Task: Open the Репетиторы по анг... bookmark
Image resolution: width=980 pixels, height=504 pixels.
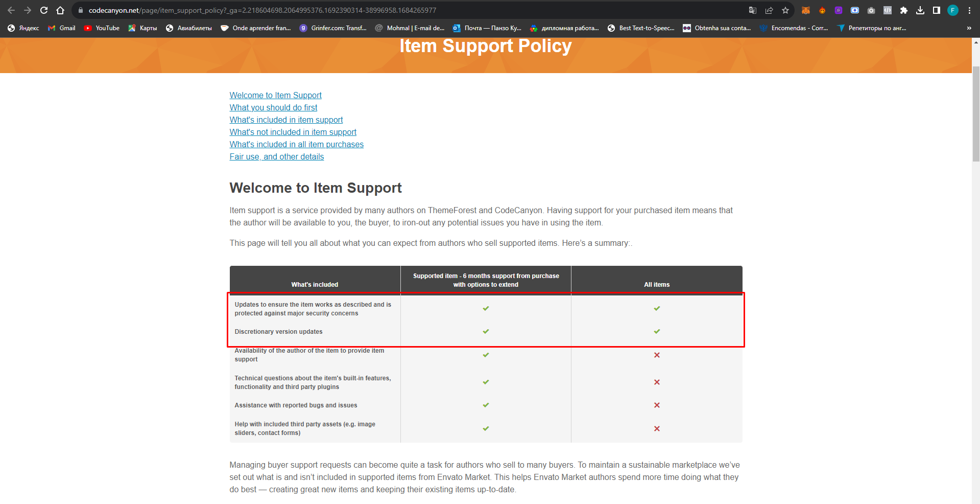Action: [872, 28]
